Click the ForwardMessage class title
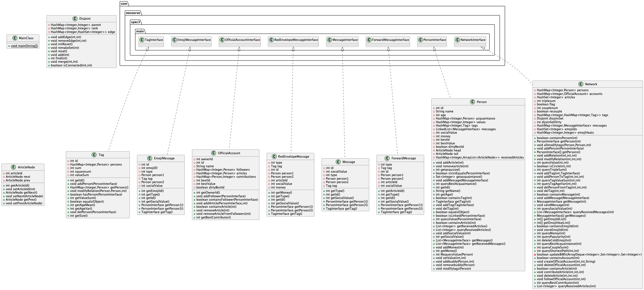The image size is (644, 290). 404,158
